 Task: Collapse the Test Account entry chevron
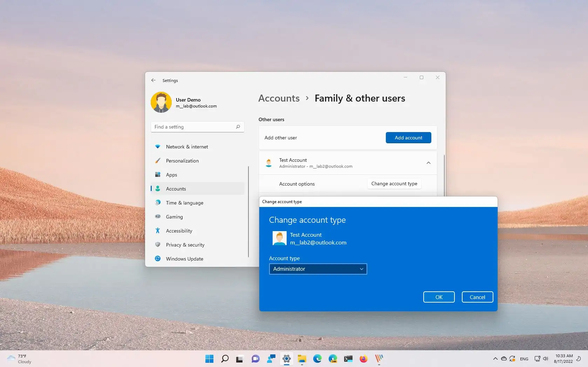(x=428, y=163)
